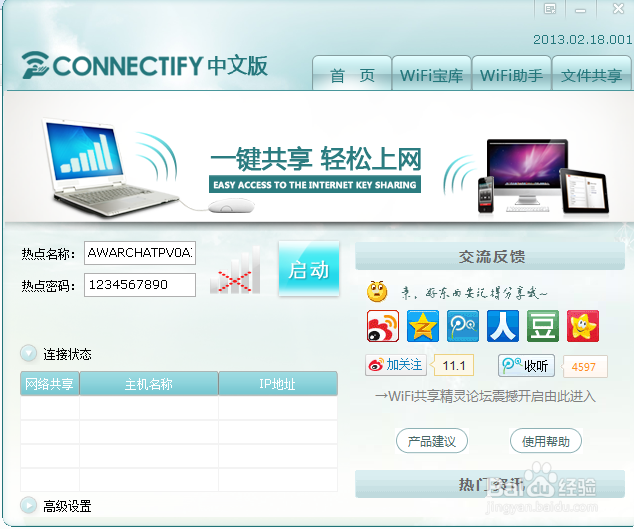The height and width of the screenshot is (529, 634).
Task: Share via the Douban icon
Action: 543,326
